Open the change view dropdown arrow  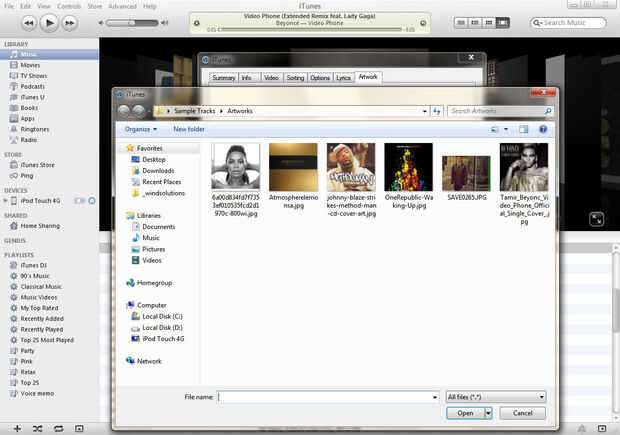tap(506, 129)
